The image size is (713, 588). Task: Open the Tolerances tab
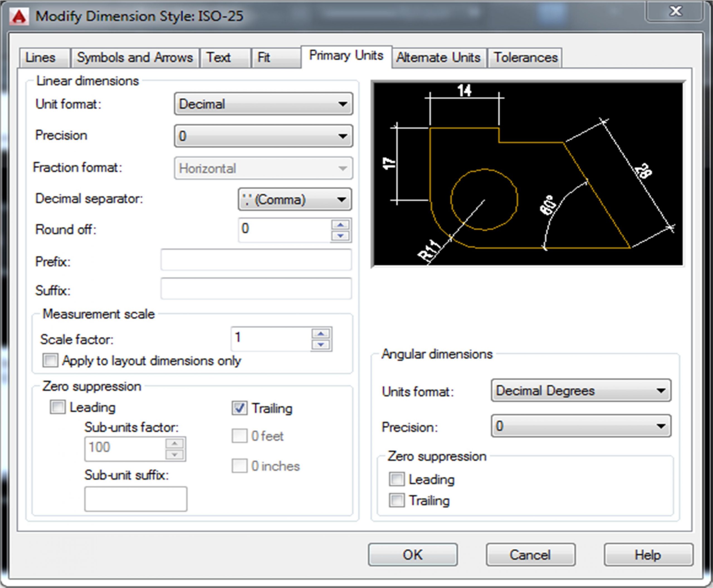click(x=525, y=58)
